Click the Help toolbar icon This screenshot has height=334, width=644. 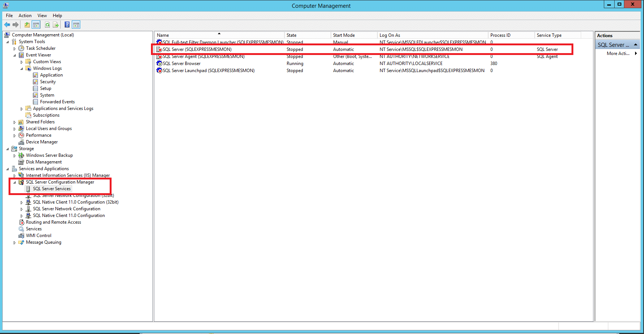point(67,25)
